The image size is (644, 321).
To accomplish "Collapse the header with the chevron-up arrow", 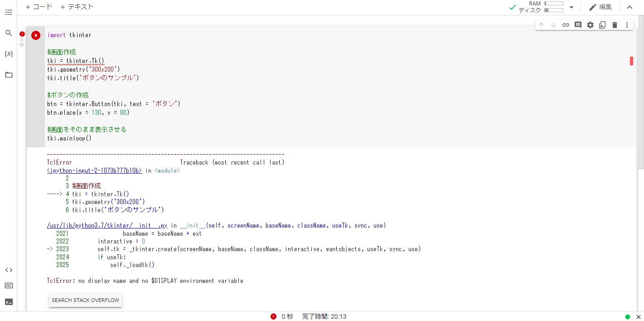I will pyautogui.click(x=629, y=7).
